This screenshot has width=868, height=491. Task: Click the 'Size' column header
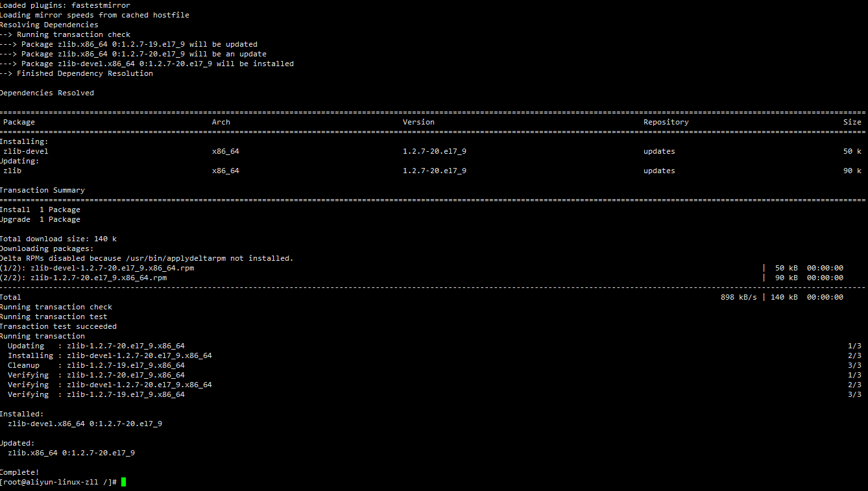click(852, 122)
